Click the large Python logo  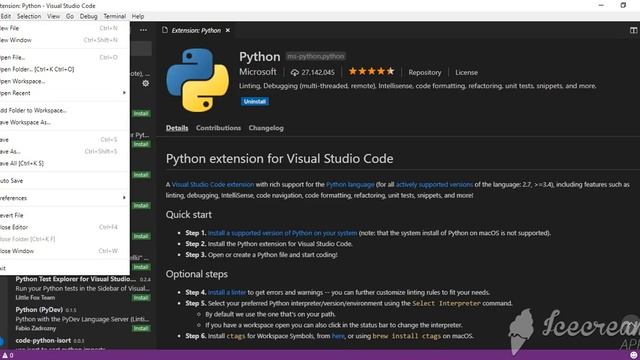point(198,80)
